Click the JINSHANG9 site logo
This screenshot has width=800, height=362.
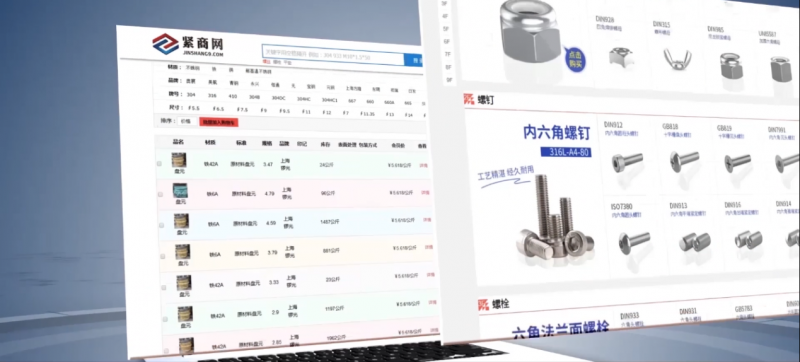pyautogui.click(x=188, y=44)
